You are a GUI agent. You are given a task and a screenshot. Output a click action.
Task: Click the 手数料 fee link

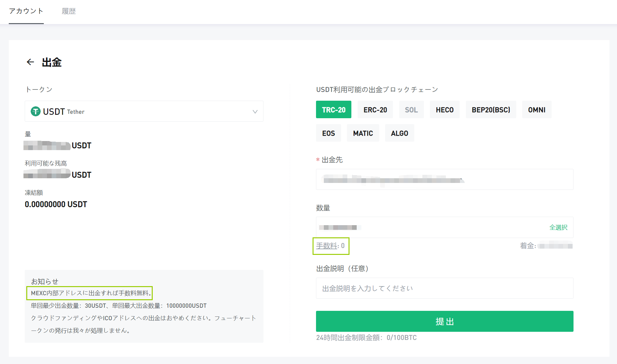coord(327,246)
